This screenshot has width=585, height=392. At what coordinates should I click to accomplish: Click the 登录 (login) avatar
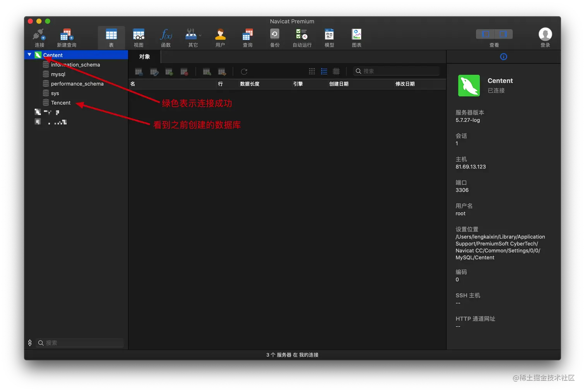[545, 34]
